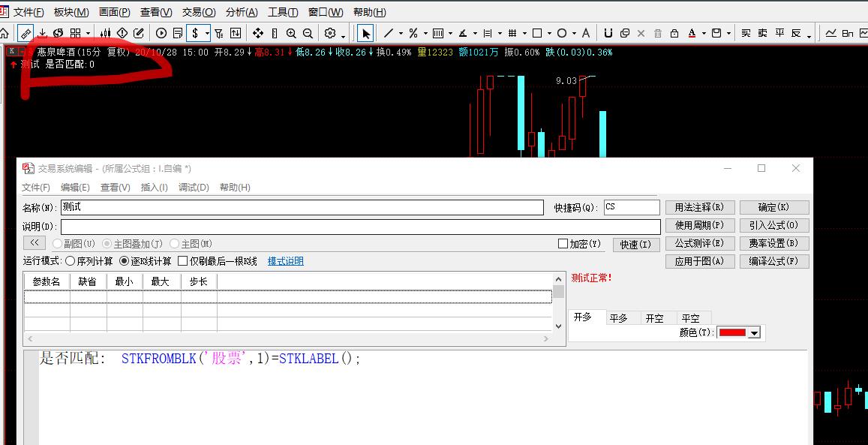Click the red color swatch next to 颜色(T)

pos(733,332)
